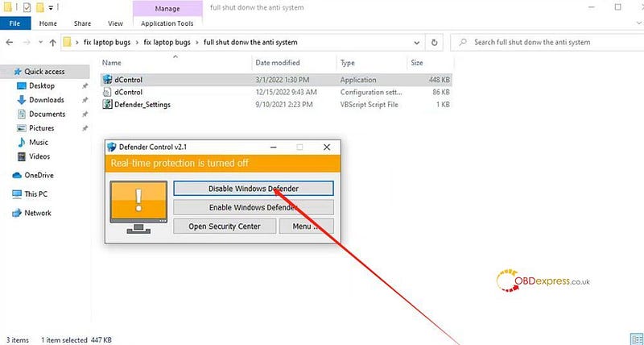The height and width of the screenshot is (345, 644).
Task: Select the Application Tools tab
Action: pos(167,23)
